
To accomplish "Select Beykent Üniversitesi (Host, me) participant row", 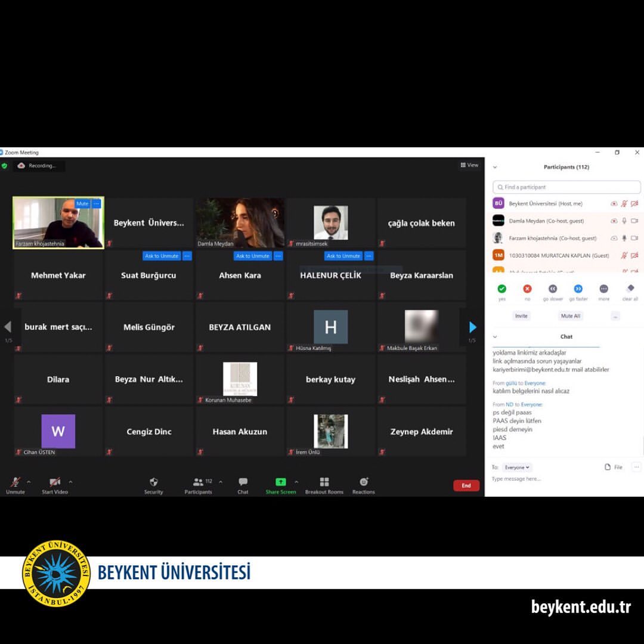I will [x=565, y=203].
